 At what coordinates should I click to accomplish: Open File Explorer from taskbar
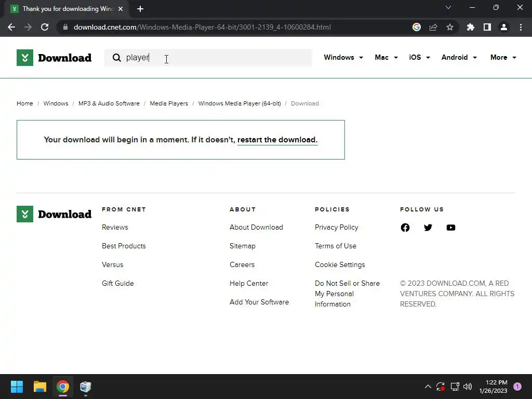pos(39,387)
